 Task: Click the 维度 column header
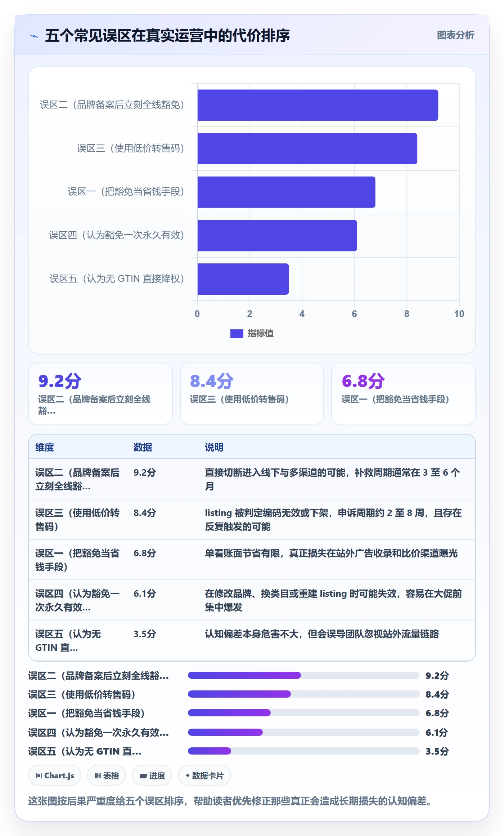click(45, 447)
